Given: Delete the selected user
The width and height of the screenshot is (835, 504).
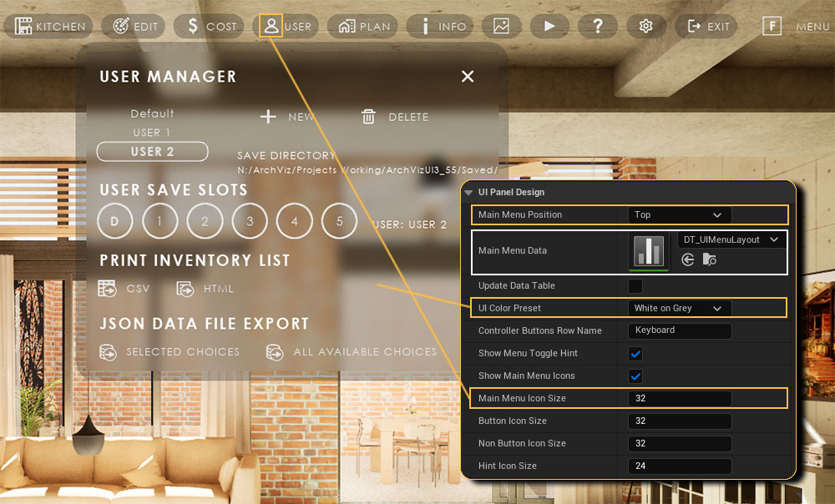Looking at the screenshot, I should [x=395, y=118].
